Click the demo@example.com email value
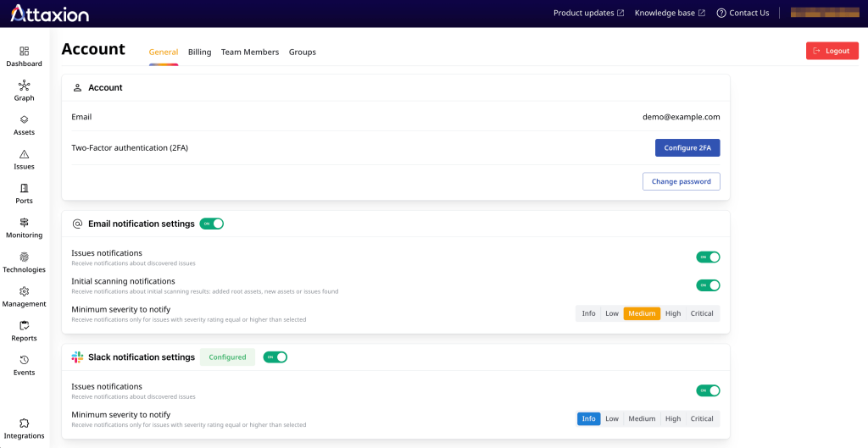Screen dimensions: 868x448 click(x=682, y=117)
